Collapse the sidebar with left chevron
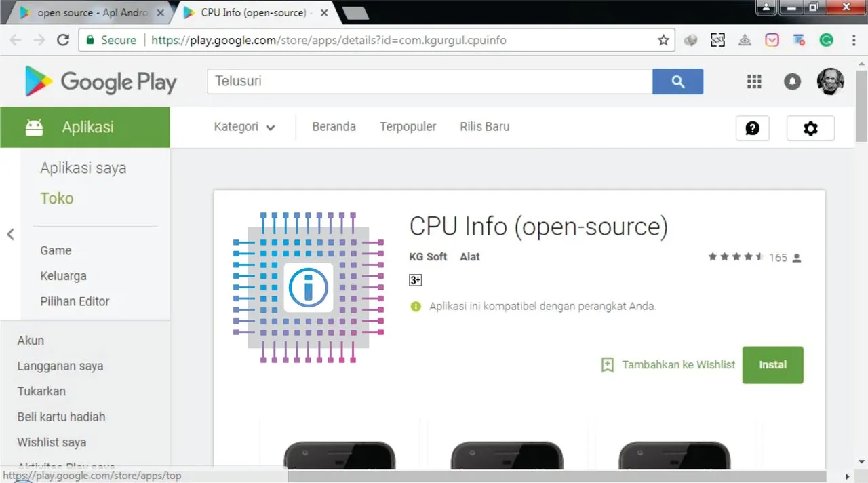This screenshot has width=868, height=483. click(x=10, y=235)
